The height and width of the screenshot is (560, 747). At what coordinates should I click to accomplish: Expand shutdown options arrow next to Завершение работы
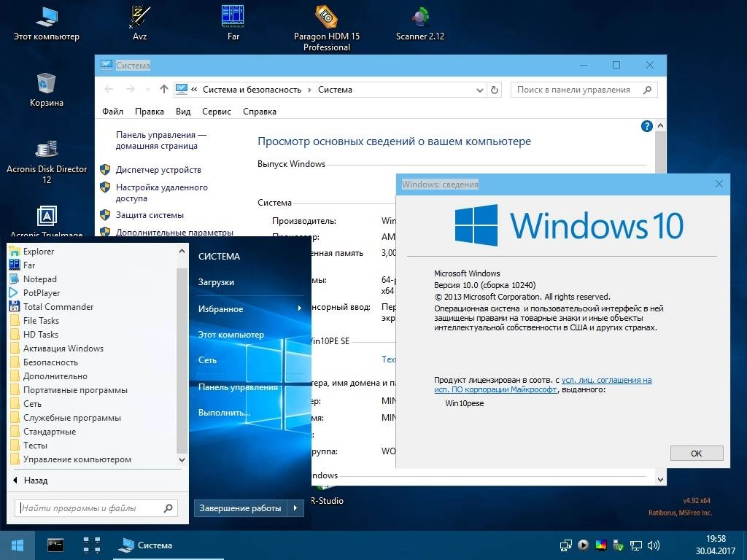coord(295,508)
